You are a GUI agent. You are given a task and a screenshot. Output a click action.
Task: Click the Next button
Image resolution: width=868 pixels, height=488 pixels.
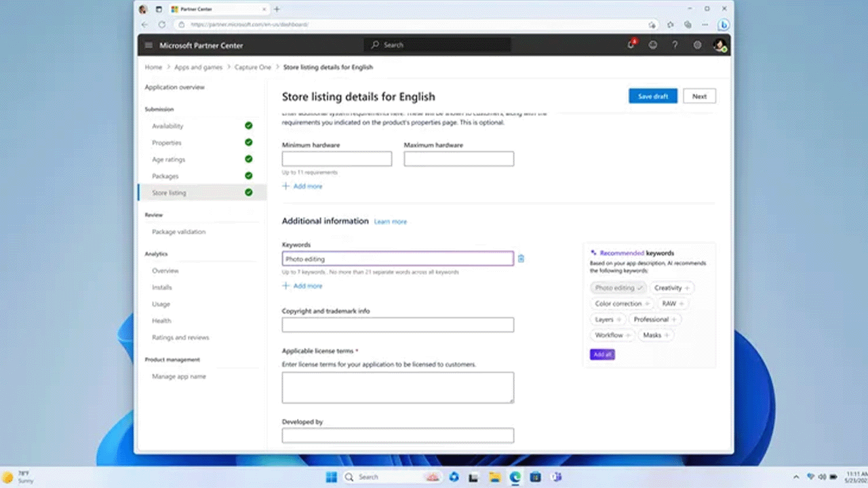pos(699,96)
